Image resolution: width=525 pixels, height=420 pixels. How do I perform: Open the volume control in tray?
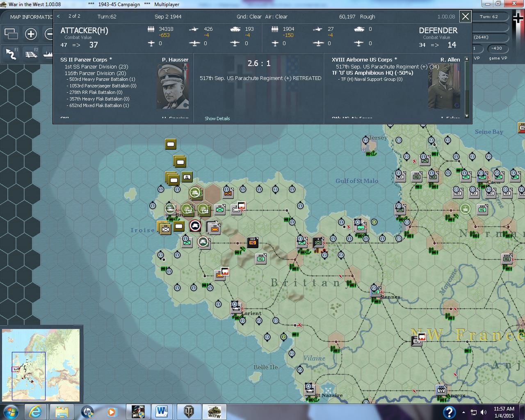pyautogui.click(x=484, y=412)
